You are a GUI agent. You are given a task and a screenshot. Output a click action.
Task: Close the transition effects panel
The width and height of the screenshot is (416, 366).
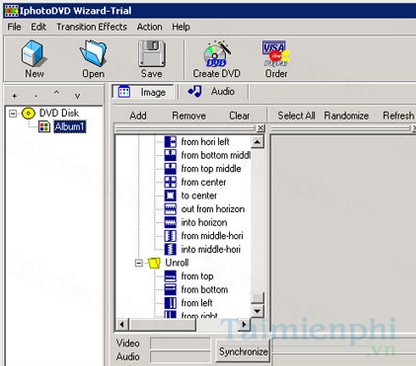[261, 128]
